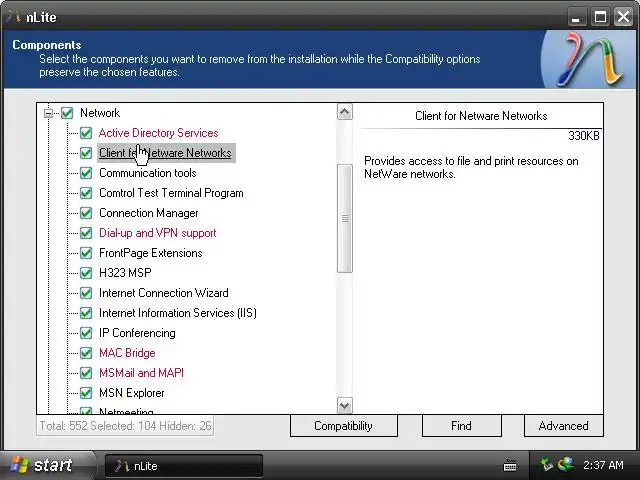This screenshot has height=480, width=640.
Task: Select Active Directory Services item
Action: click(158, 133)
